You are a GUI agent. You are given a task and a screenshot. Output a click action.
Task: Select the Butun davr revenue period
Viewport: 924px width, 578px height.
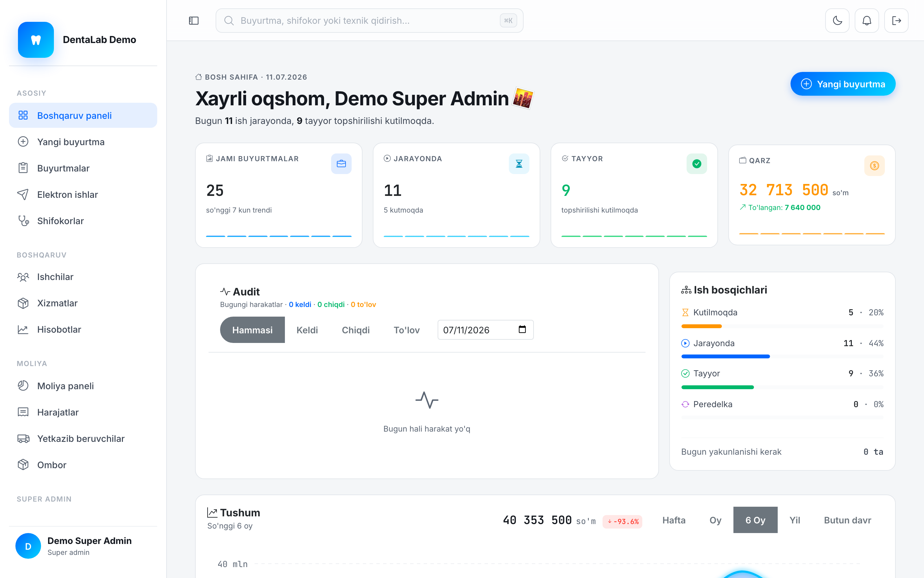(x=847, y=520)
